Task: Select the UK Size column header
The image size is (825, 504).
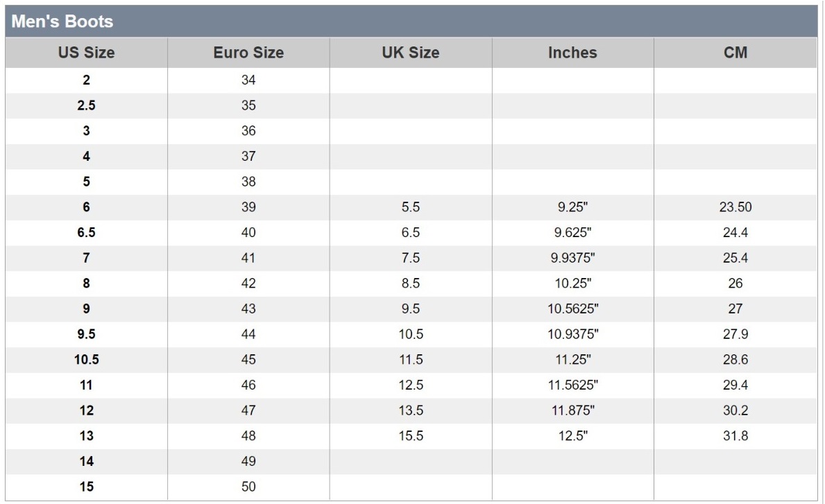Action: (411, 53)
